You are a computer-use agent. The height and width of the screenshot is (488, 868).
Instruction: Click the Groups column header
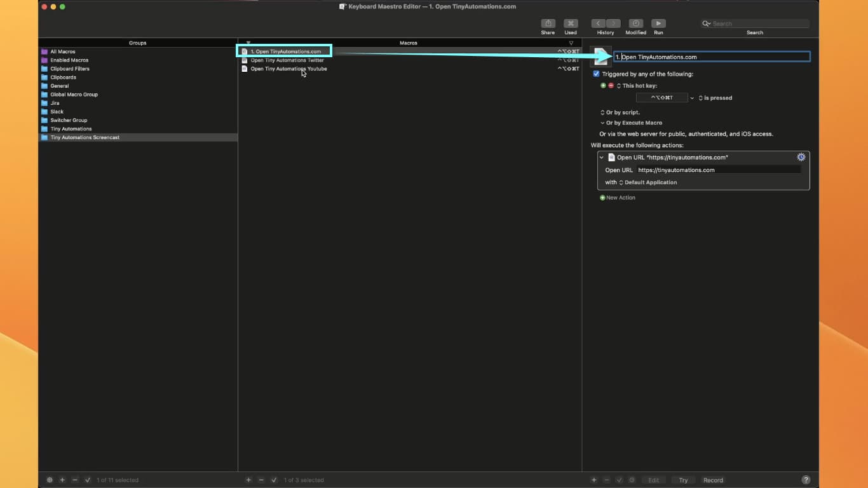click(138, 43)
